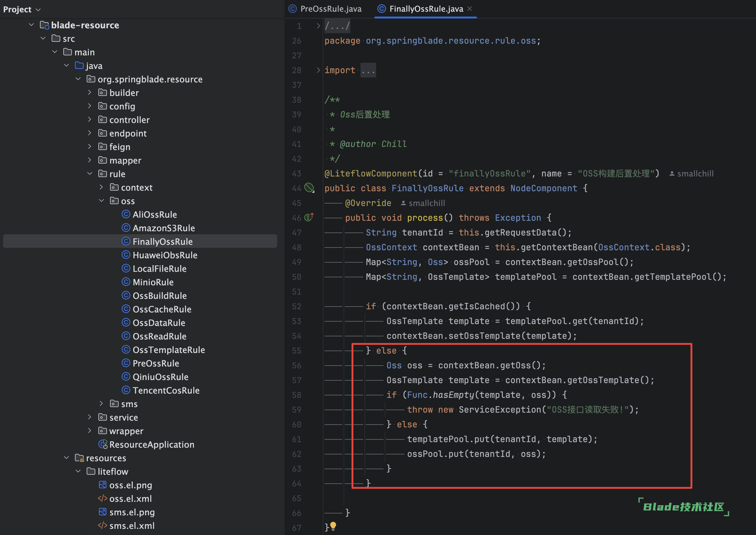Select FinallyOssRule class icon in tree
This screenshot has height=535, width=756.
click(x=126, y=241)
